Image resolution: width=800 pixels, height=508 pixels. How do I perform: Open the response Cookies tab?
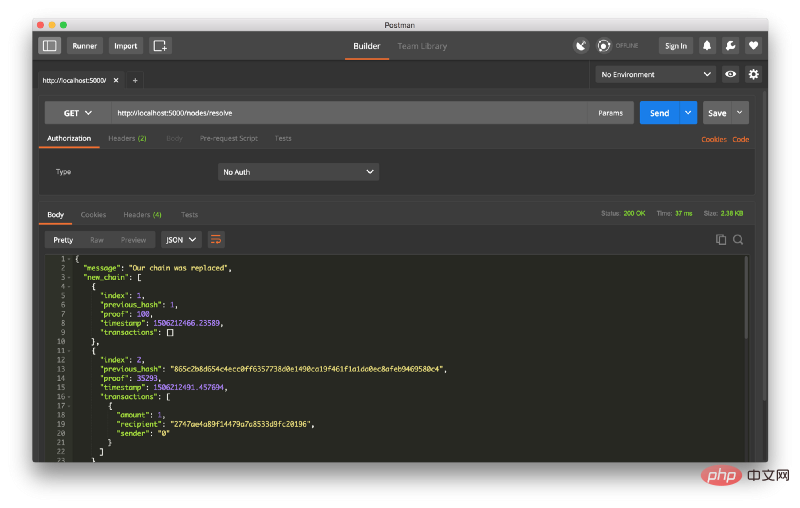click(x=93, y=215)
